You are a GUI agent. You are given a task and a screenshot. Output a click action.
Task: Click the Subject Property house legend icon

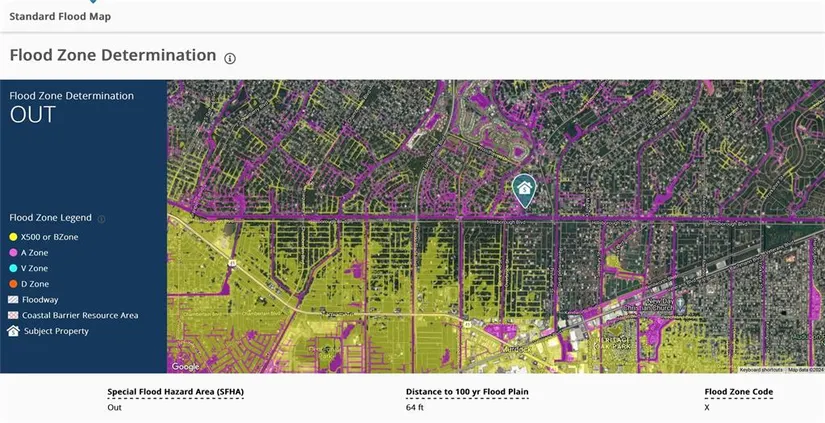[x=13, y=331]
